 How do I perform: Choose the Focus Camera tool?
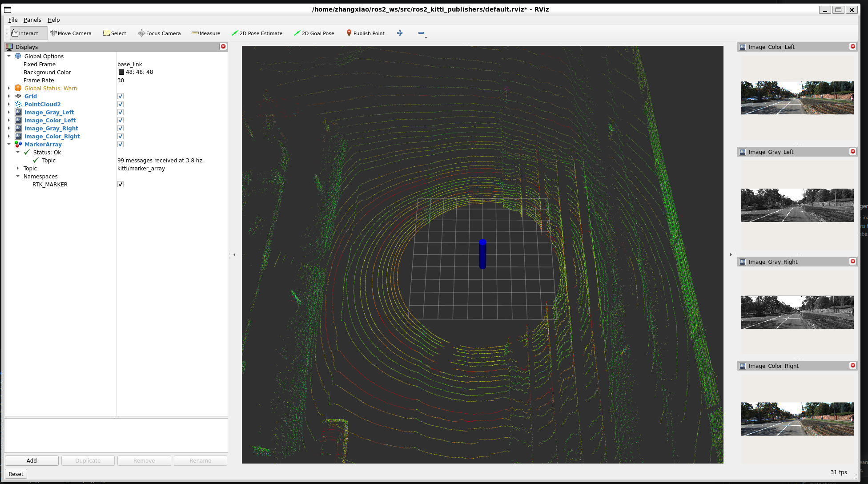tap(159, 33)
